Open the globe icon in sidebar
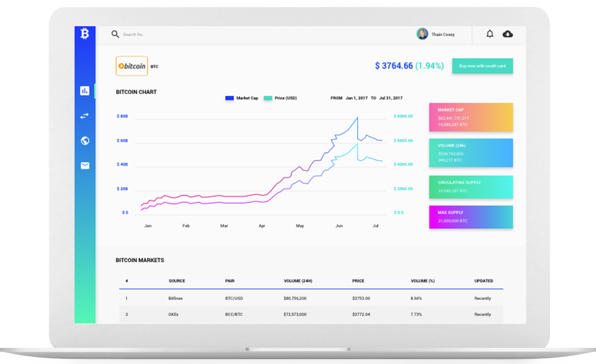 (85, 141)
